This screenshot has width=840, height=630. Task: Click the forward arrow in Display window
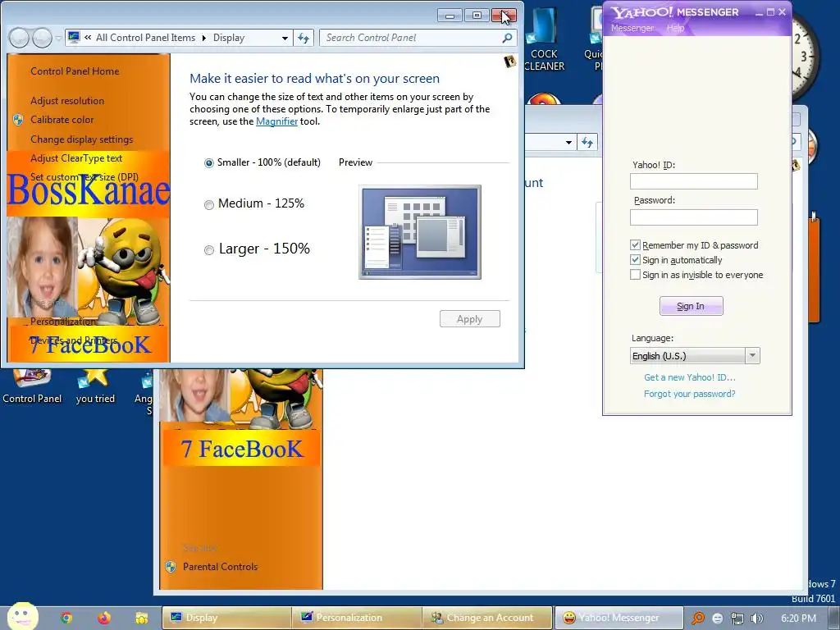coord(42,38)
